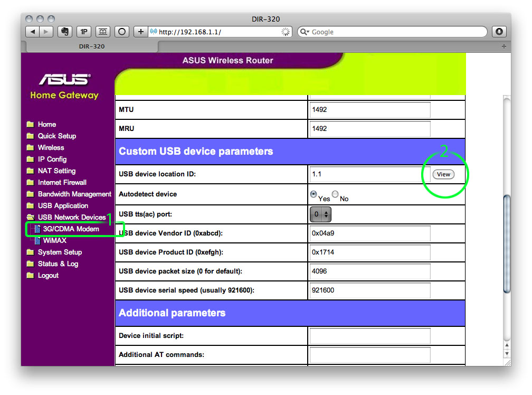The image size is (532, 395).
Task: Open the bookmarks book icon
Action: pos(102,32)
